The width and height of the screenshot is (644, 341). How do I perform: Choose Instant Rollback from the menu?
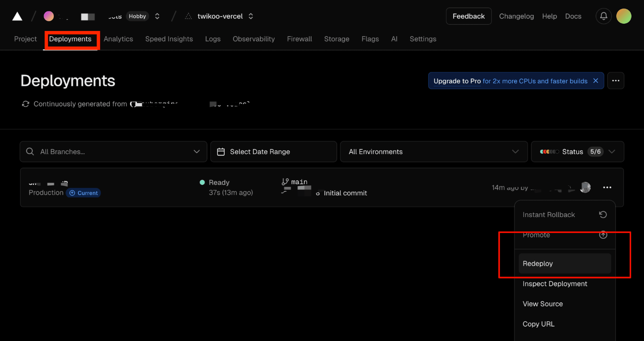click(x=565, y=215)
